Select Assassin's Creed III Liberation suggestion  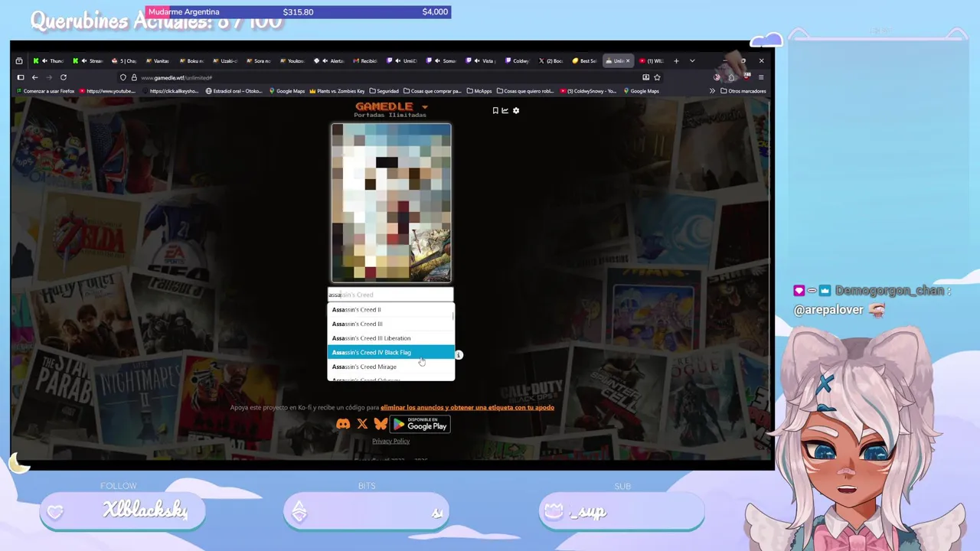(390, 338)
